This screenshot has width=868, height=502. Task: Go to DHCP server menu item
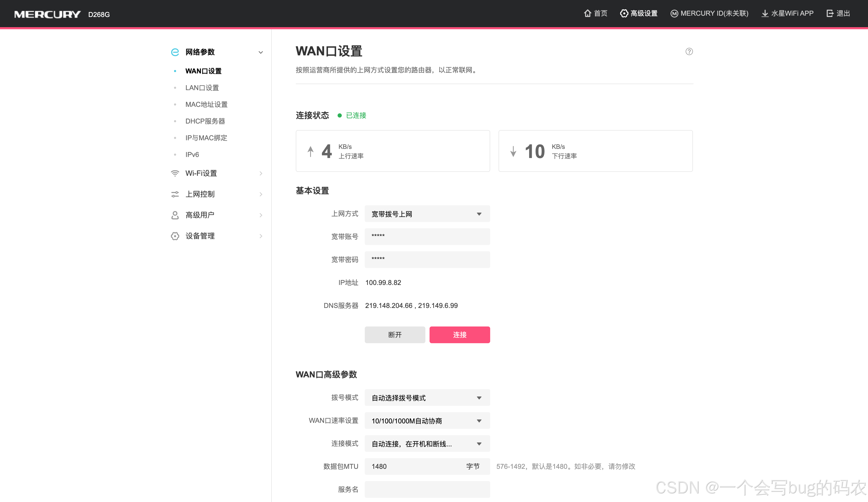point(205,121)
